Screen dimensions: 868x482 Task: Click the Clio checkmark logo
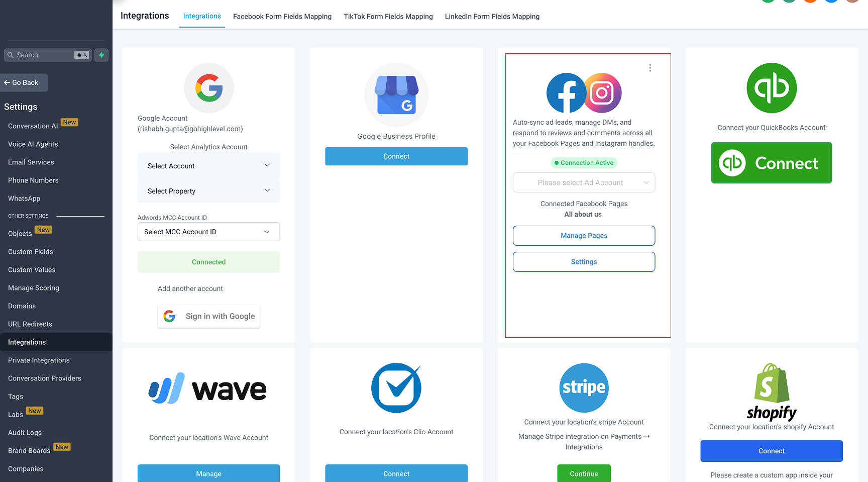(396, 388)
